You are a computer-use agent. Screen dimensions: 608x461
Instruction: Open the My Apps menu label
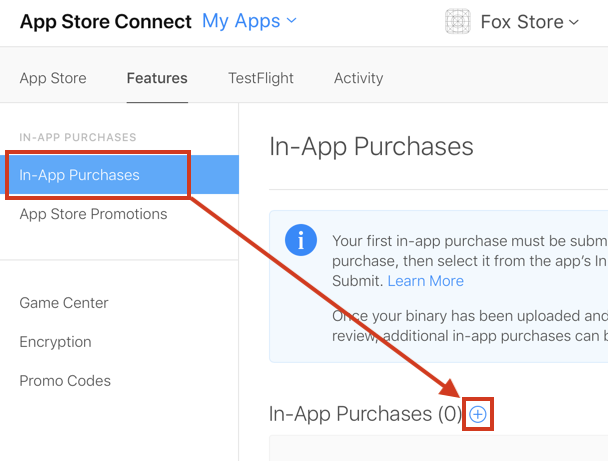(x=241, y=21)
